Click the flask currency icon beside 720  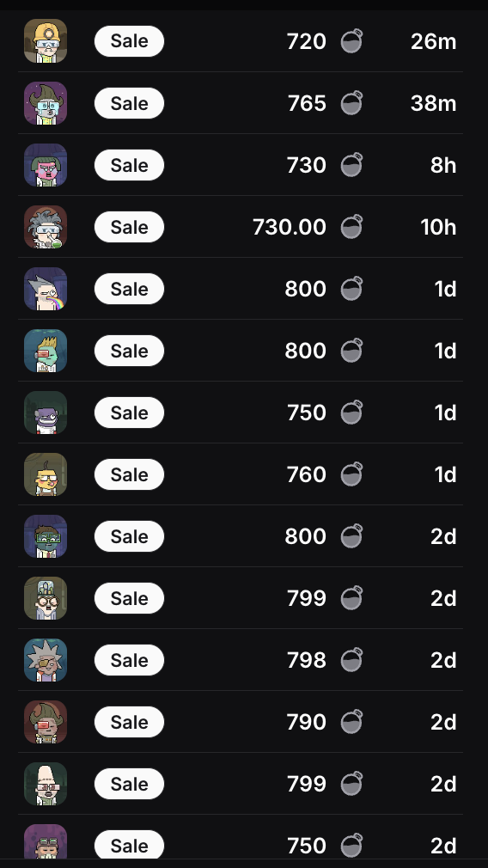pyautogui.click(x=351, y=41)
